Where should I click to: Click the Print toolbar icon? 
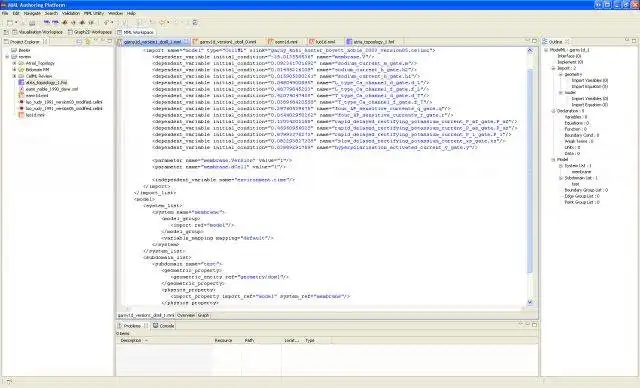pos(32,22)
